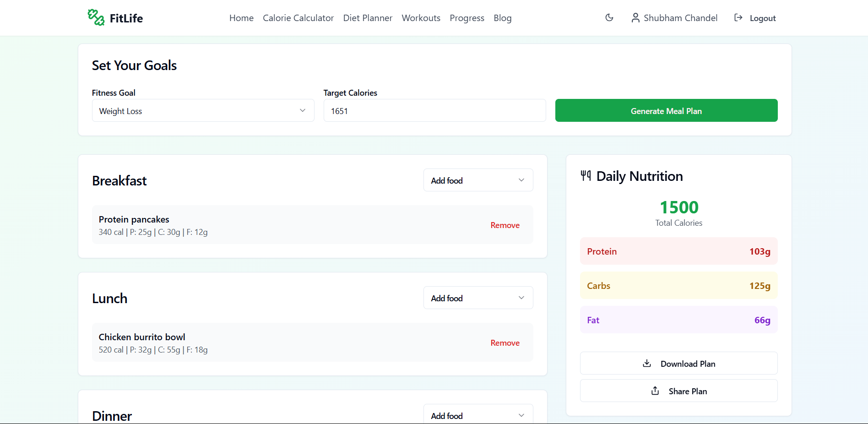Viewport: 868px width, 424px height.
Task: Open the Blog nav link
Action: coord(502,18)
